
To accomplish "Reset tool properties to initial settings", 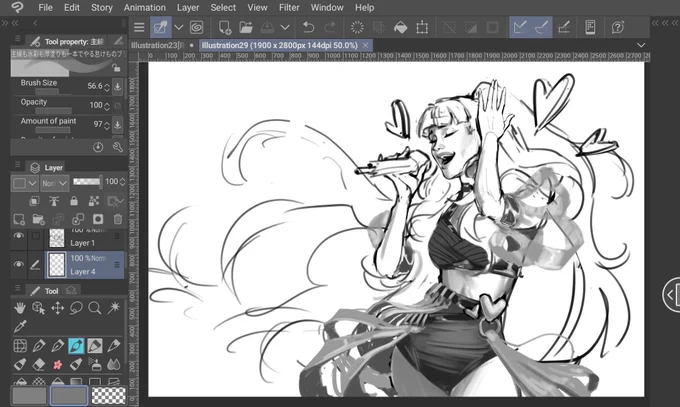I will [x=98, y=148].
